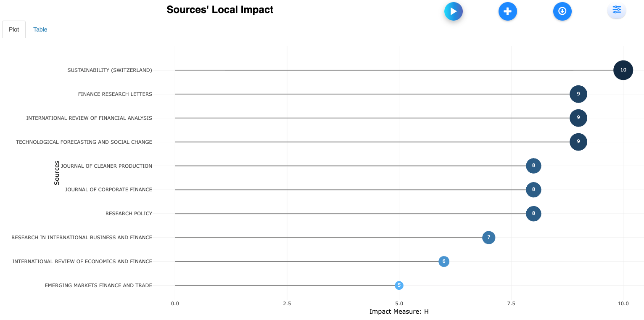Click the download arrow icon

point(562,11)
